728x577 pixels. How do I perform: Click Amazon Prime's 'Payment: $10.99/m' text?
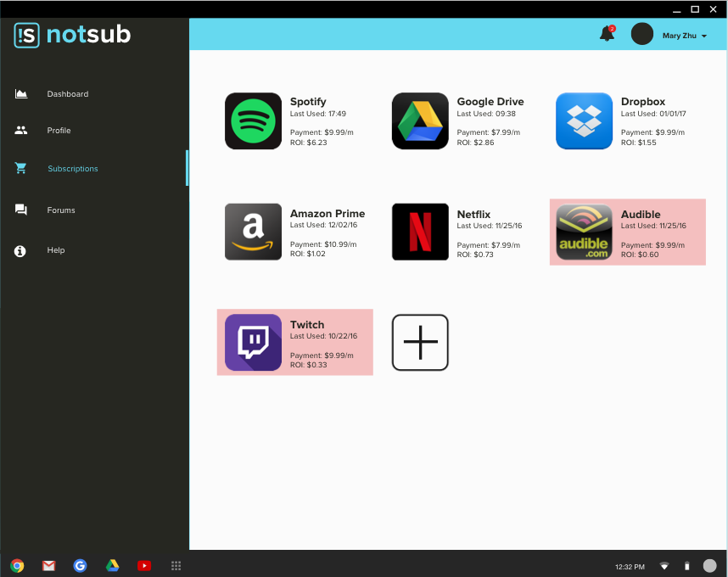tap(323, 244)
